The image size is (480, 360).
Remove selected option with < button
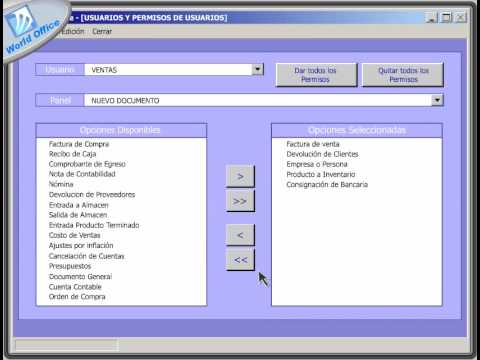coord(240,235)
